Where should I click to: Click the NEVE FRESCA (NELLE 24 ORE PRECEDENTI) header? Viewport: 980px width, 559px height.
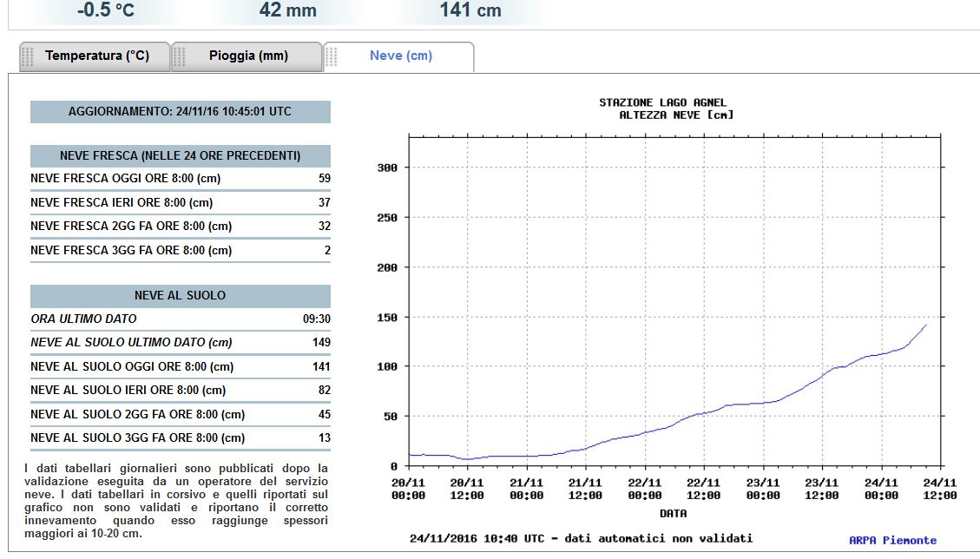pos(180,155)
